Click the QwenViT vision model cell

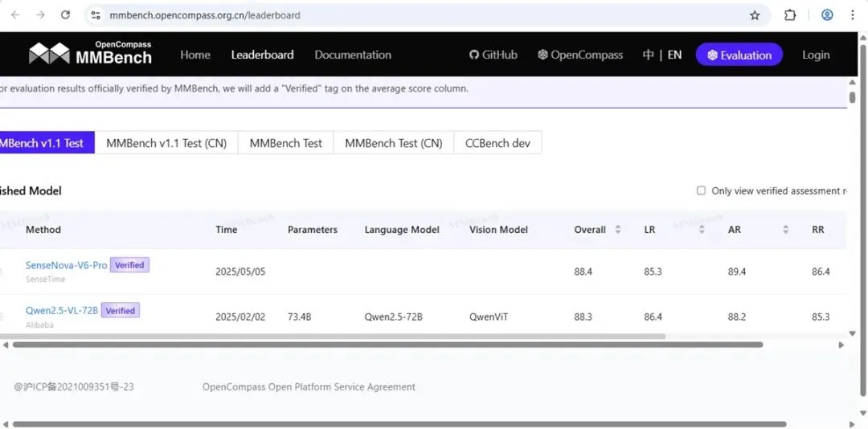coord(489,317)
